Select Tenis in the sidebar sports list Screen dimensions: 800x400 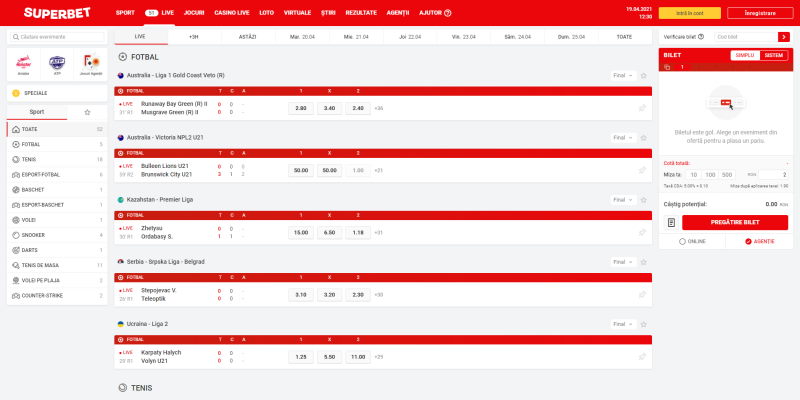tap(57, 160)
